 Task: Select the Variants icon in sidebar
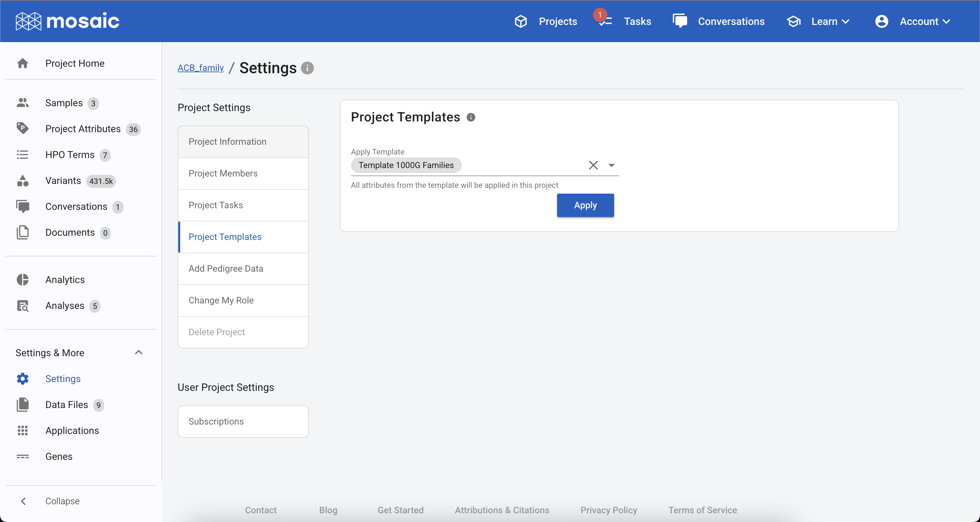23,181
